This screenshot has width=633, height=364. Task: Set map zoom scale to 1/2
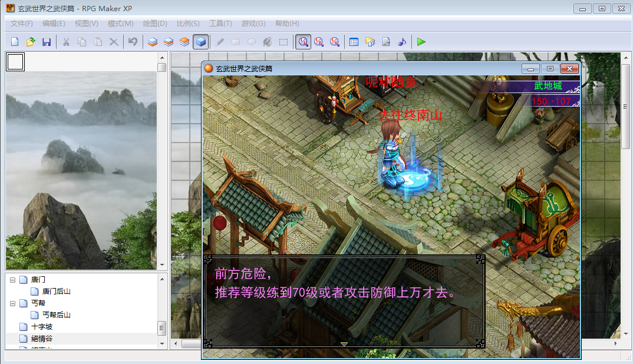coord(319,42)
